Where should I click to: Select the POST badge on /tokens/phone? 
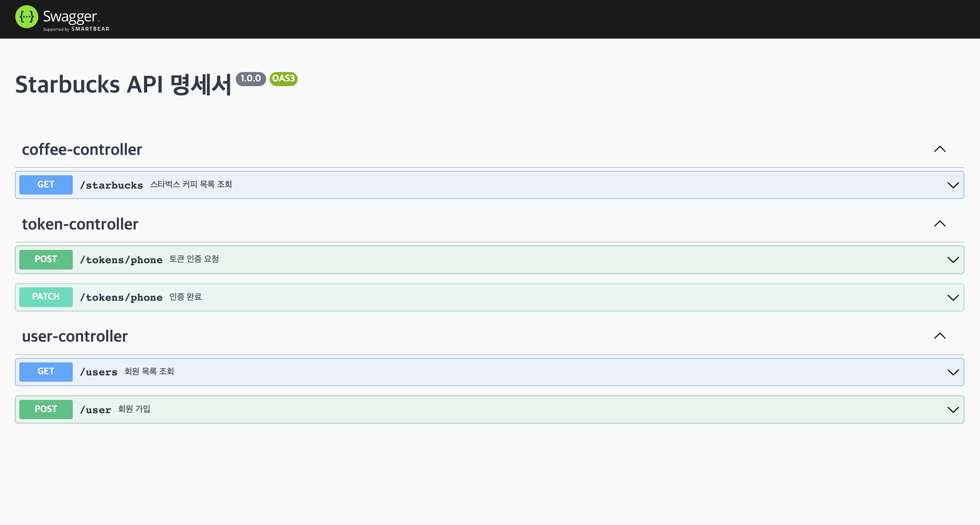point(46,259)
